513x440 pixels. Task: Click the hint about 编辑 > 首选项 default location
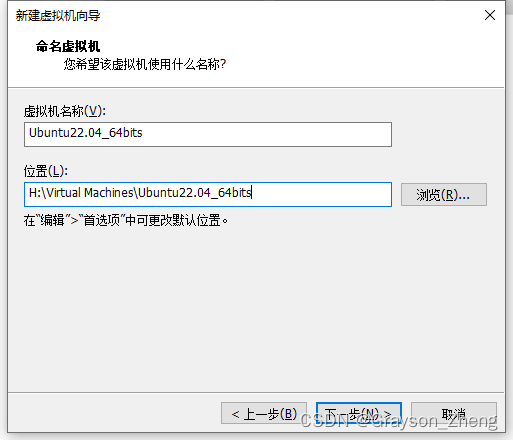point(126,220)
